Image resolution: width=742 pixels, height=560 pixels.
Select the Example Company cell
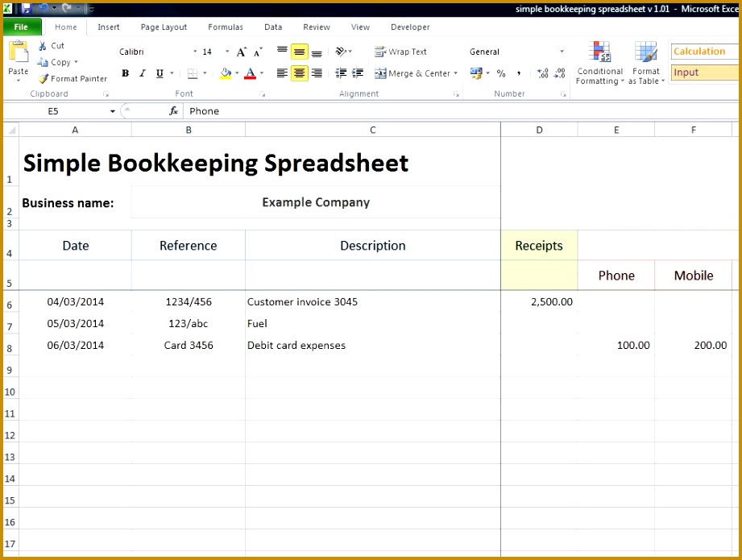tap(316, 202)
